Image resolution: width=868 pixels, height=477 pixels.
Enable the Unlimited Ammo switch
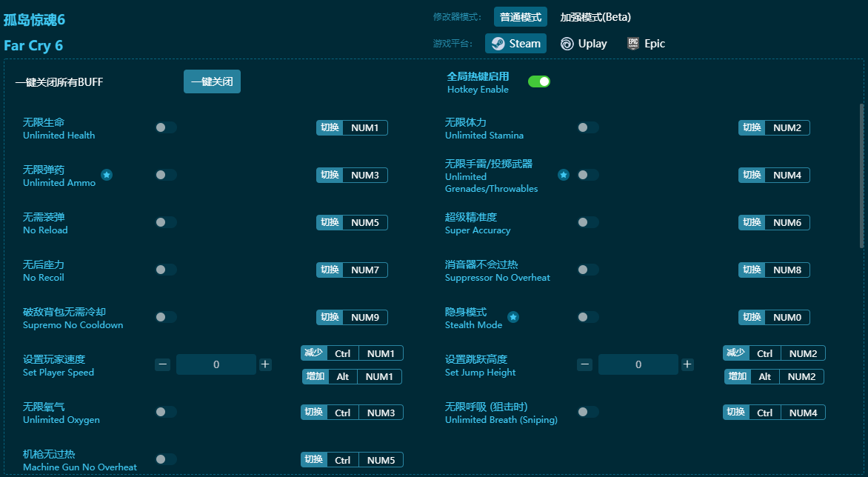pos(165,175)
